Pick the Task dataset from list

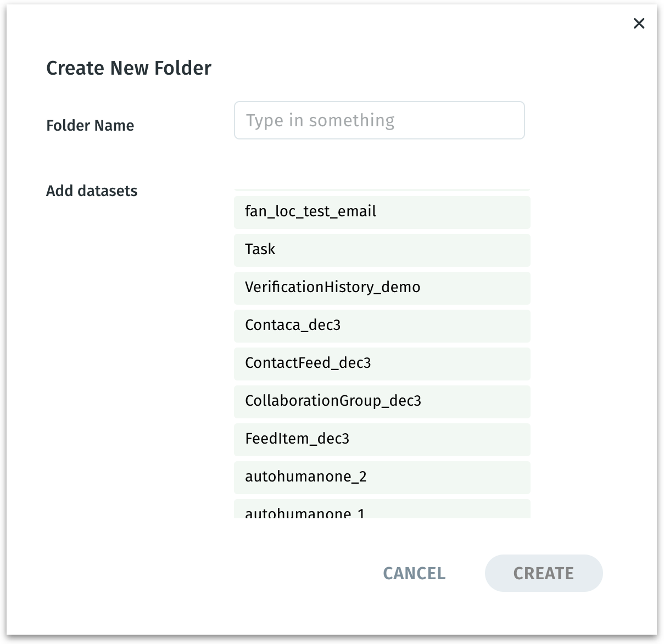pos(382,250)
